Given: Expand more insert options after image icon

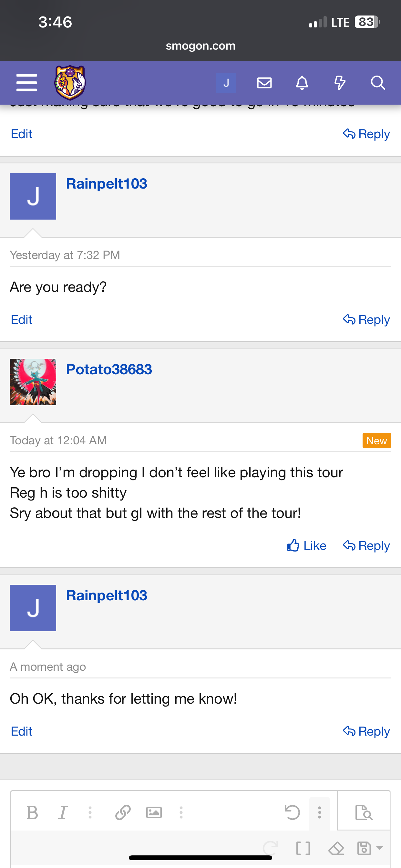Looking at the screenshot, I should pyautogui.click(x=181, y=812).
